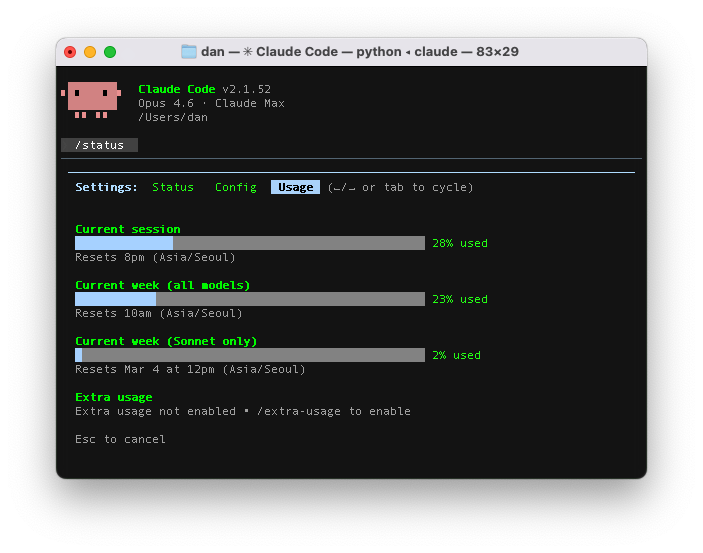Screen dimensions: 703x553
Task: Click 'Resets Mar 4 at 12pm' line
Action: coord(190,369)
